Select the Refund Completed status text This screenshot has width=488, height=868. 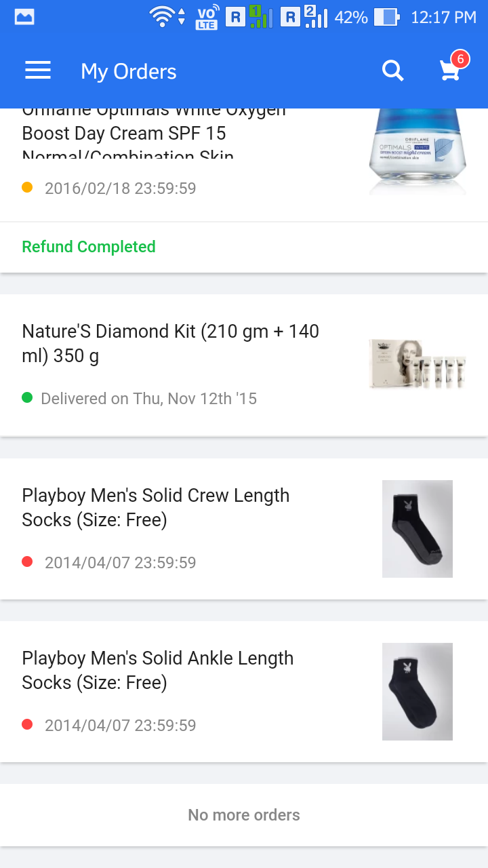(89, 247)
